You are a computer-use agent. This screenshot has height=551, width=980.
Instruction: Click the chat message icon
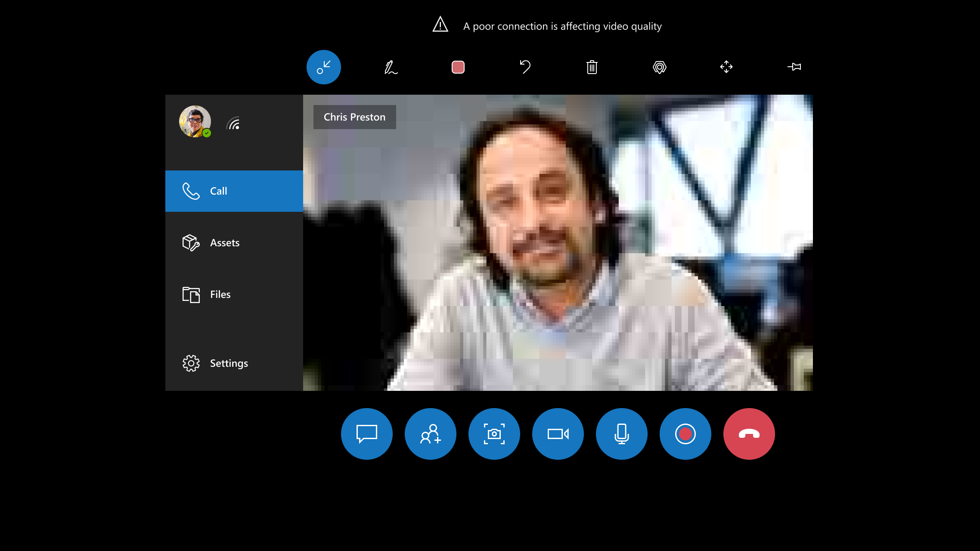click(367, 433)
